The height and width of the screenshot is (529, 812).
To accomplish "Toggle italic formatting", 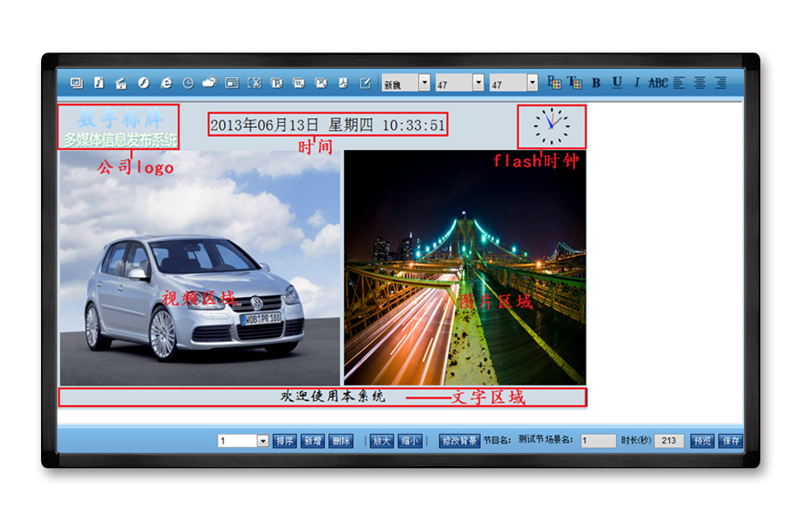I will 637,83.
